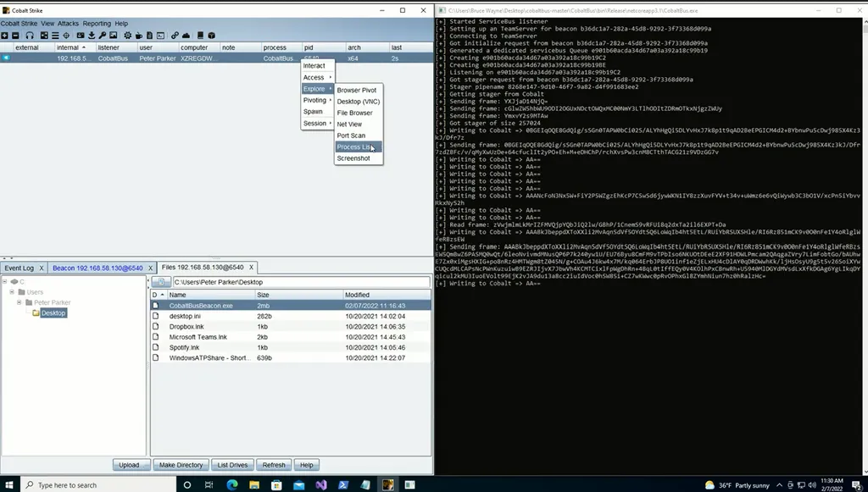The image size is (868, 492).
Task: Select Desktop (VNC) from Explore submenu
Action: click(359, 102)
